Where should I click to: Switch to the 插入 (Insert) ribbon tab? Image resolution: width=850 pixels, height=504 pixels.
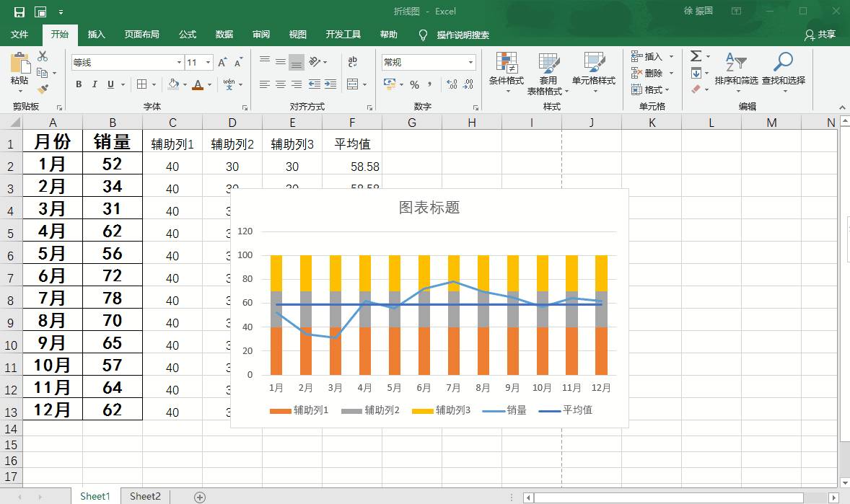tap(96, 35)
